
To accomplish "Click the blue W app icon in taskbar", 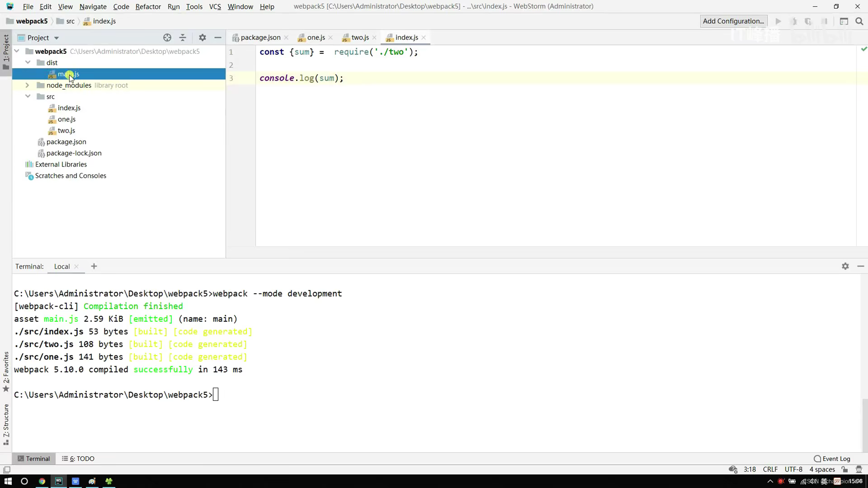I will [x=75, y=481].
